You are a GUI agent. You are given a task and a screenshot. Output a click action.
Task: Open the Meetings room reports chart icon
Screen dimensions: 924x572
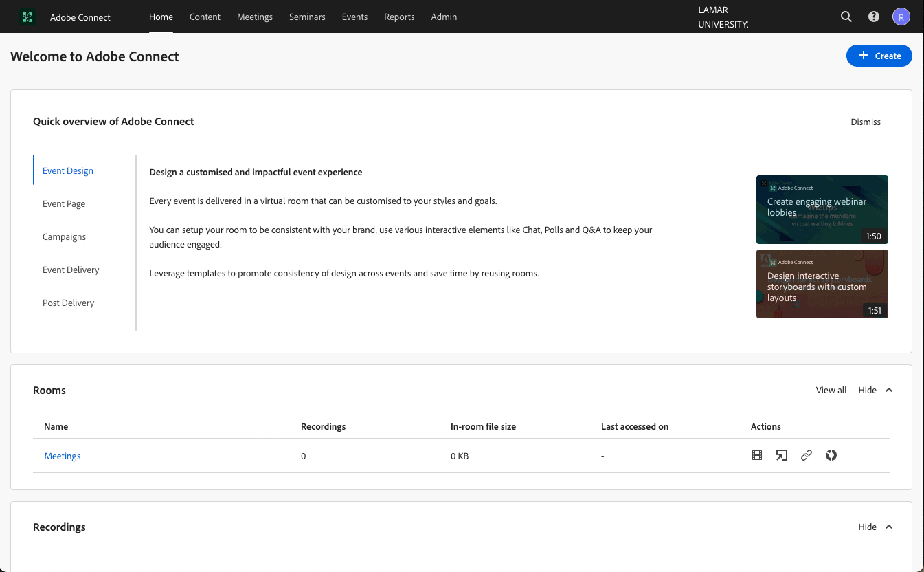point(831,455)
